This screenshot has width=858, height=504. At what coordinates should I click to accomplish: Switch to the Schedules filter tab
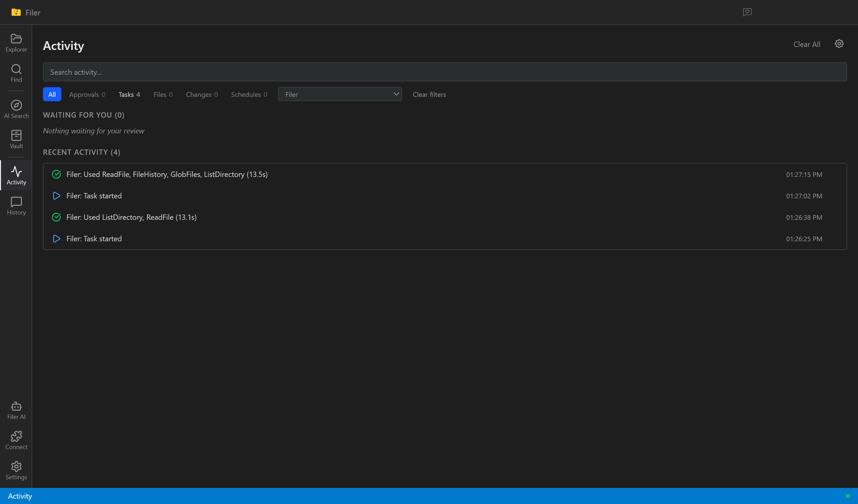(249, 94)
